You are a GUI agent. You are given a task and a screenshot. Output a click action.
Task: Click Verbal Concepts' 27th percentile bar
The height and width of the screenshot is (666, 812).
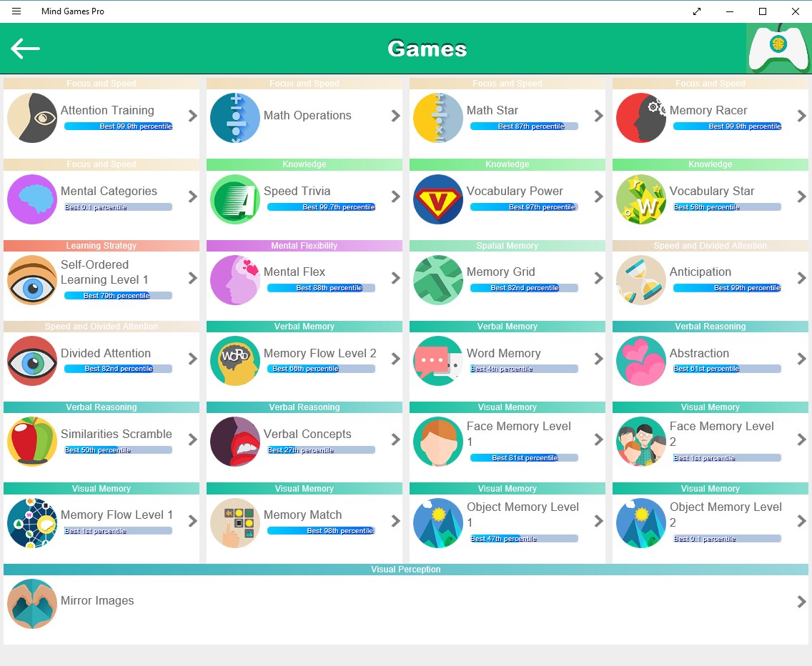pos(321,450)
